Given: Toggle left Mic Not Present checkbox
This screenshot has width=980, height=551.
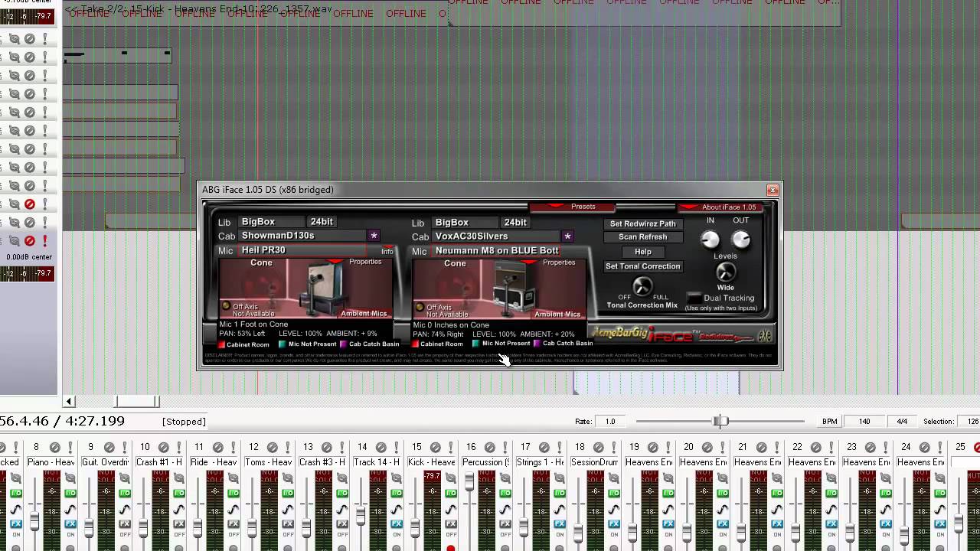Looking at the screenshot, I should [283, 344].
